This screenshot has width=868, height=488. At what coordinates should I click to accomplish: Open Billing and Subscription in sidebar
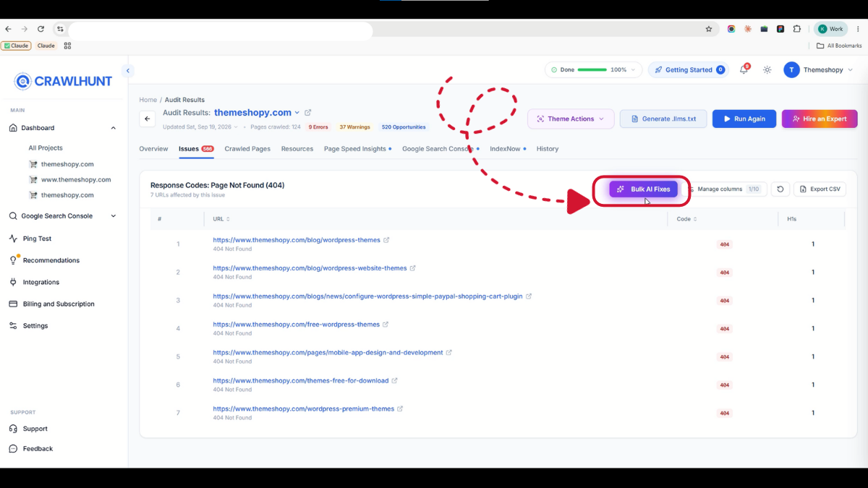pos(58,304)
